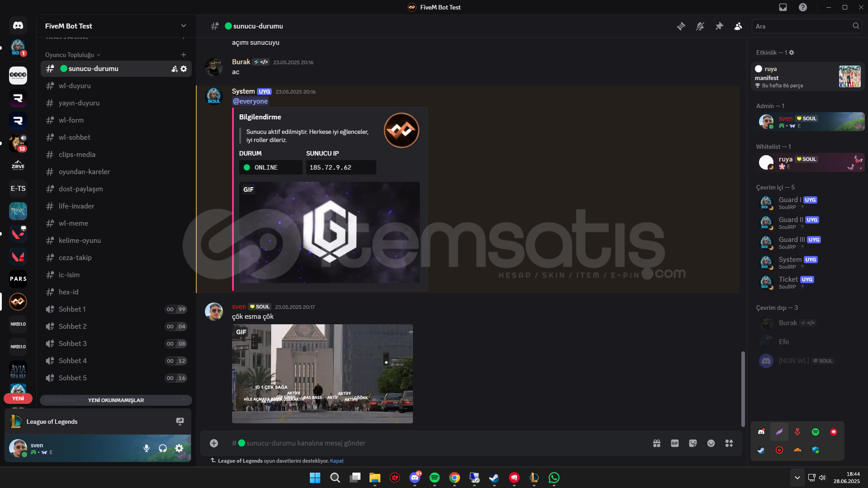Open Discord direct messages home icon

18,26
